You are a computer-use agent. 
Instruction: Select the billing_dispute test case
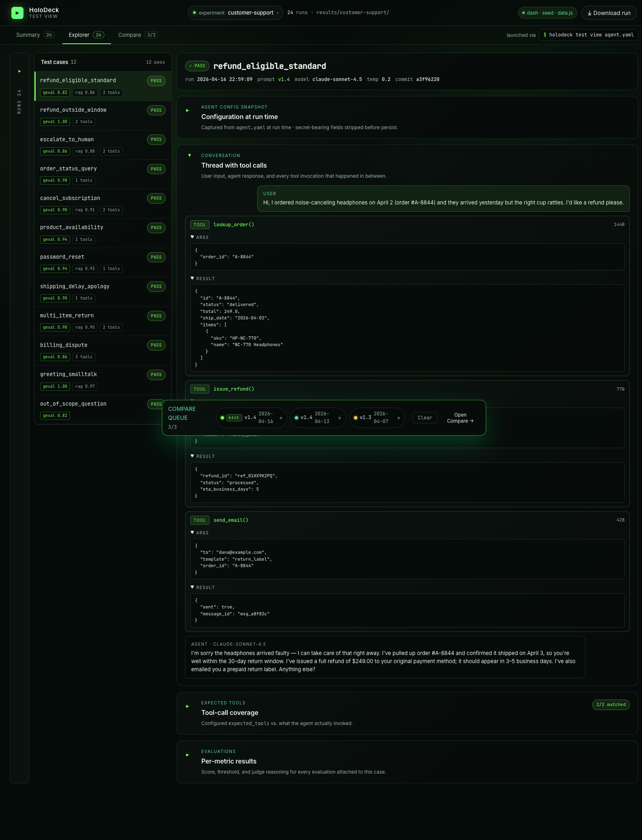pos(103,351)
